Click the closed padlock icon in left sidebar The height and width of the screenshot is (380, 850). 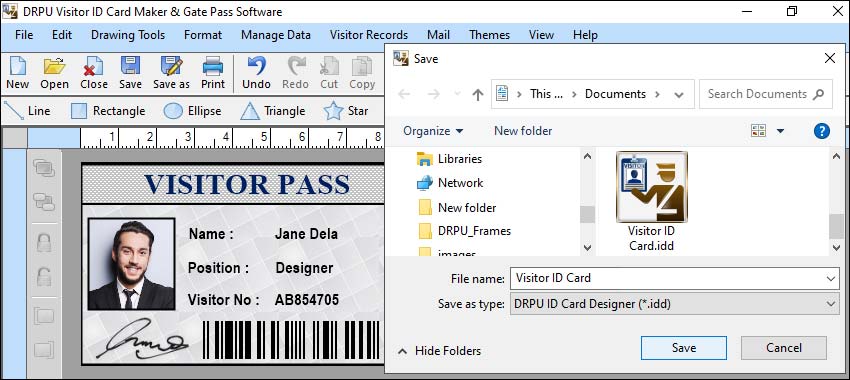(44, 242)
